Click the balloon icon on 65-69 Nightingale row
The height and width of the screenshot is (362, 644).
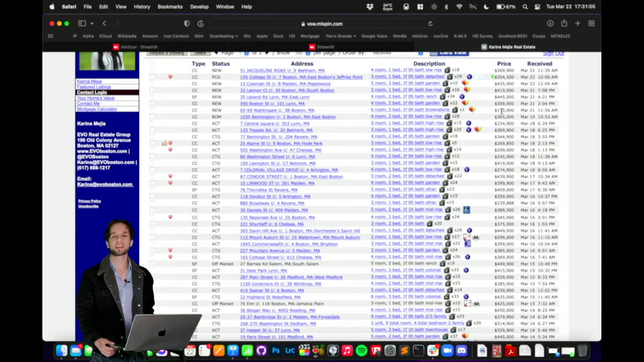[472, 110]
